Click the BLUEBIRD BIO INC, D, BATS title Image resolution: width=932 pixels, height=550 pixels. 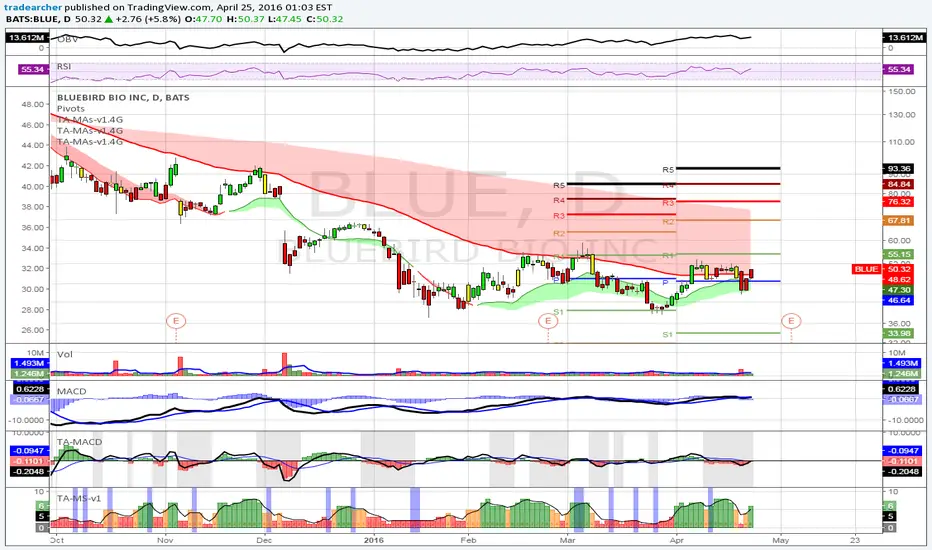[x=123, y=98]
